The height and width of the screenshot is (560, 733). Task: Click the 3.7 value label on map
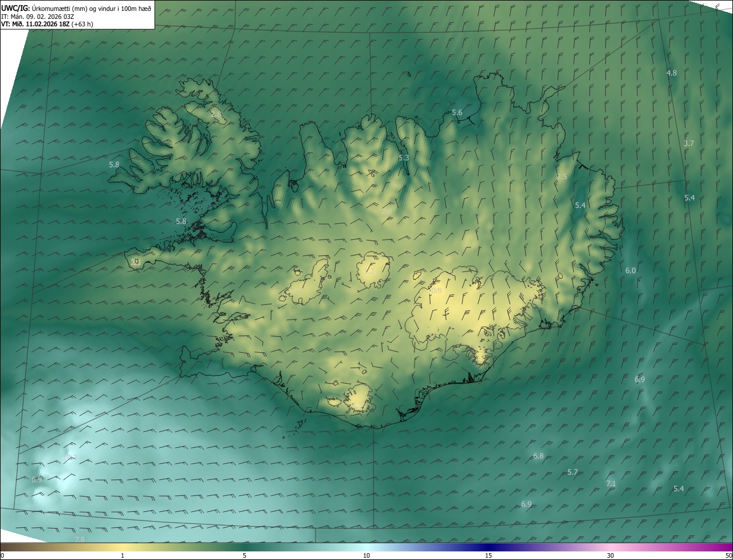[689, 143]
